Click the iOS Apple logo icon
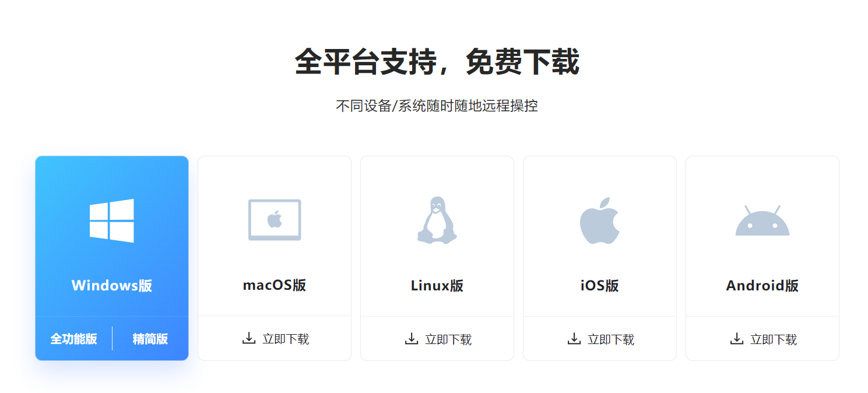The height and width of the screenshot is (393, 868). (x=600, y=220)
